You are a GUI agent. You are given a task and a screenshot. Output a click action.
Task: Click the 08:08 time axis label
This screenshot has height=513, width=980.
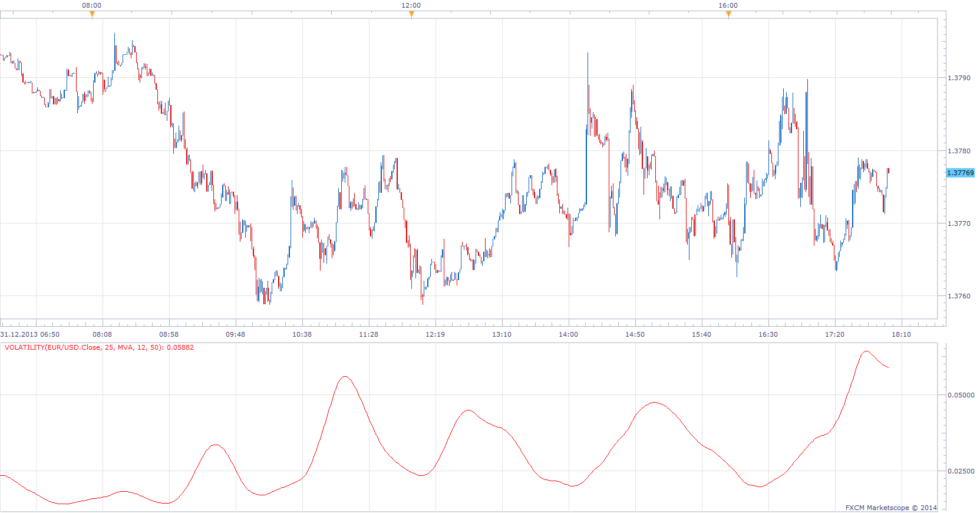pyautogui.click(x=103, y=334)
